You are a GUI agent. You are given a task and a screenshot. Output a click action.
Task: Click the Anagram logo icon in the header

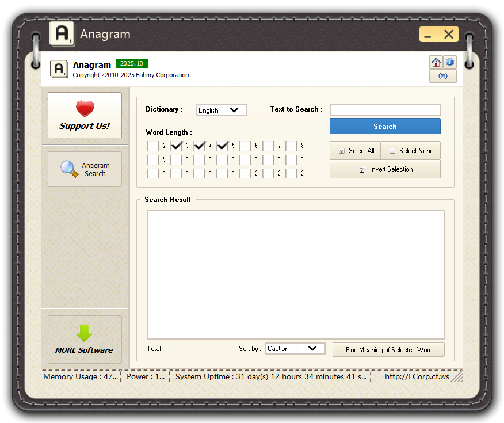(59, 68)
